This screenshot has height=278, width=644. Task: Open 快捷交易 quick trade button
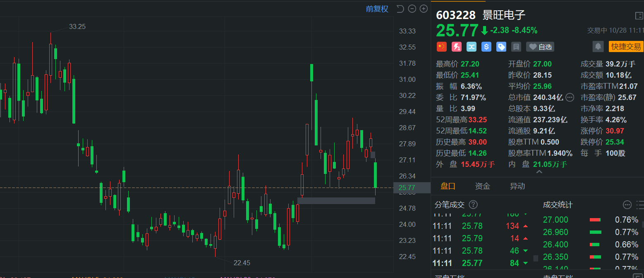click(626, 46)
